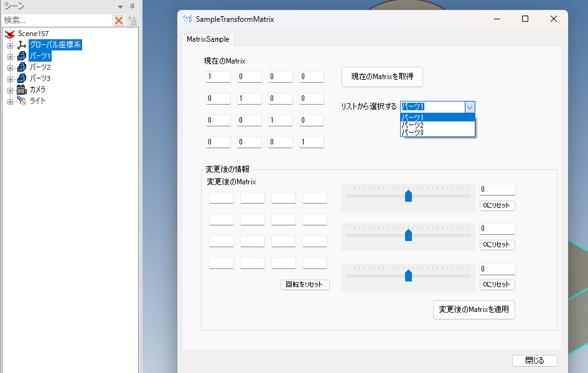The image size is (588, 373).
Task: Choose パーツ2 from the open dropdown list
Action: [413, 125]
